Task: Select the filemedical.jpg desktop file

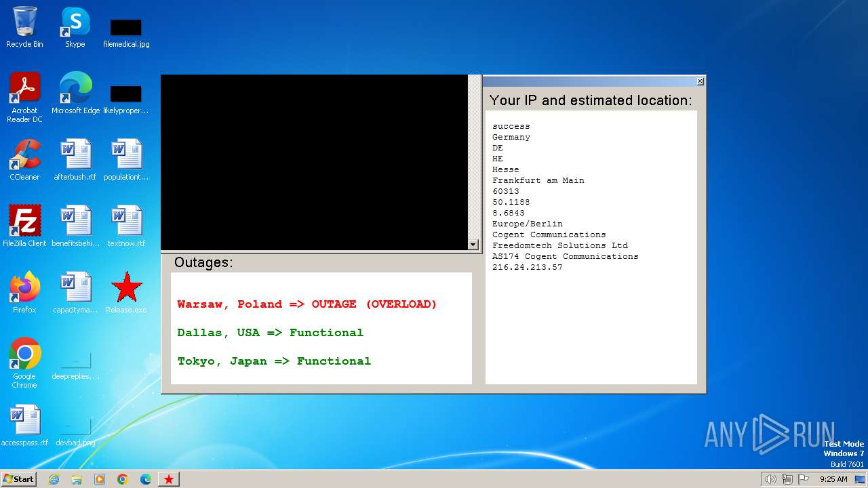Action: point(126,33)
